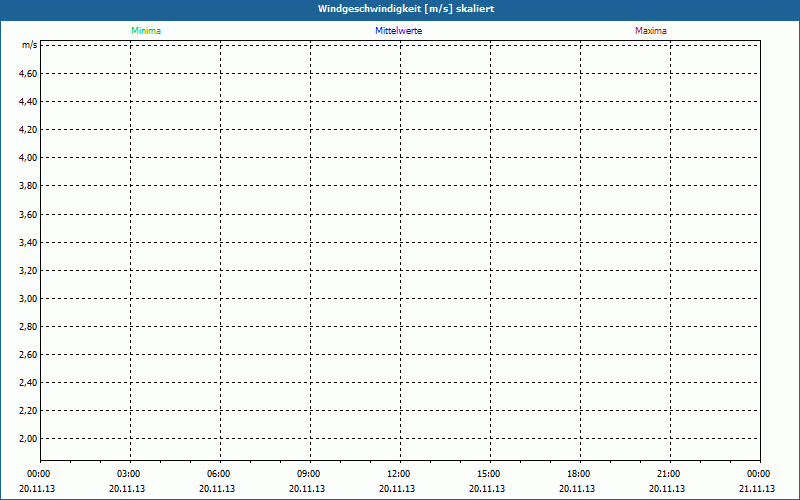Select the blue Mittelwerte legend label
This screenshot has height=500, width=800.
398,31
